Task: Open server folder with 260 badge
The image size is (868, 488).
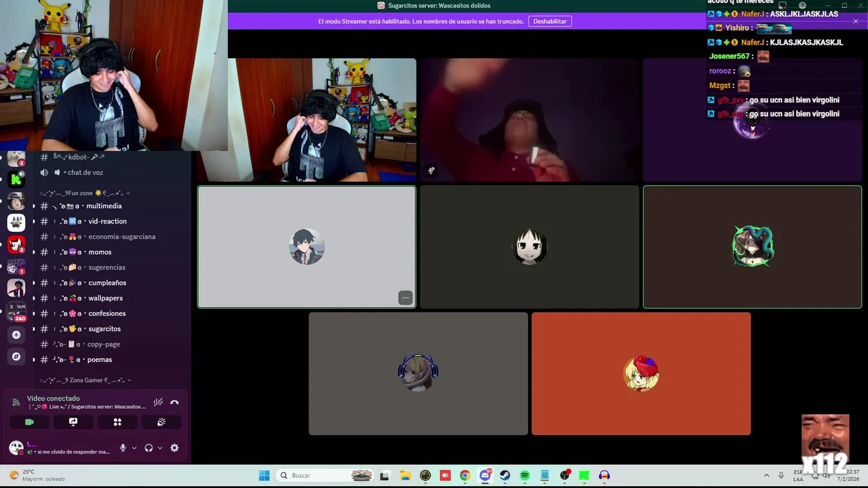Action: (x=16, y=312)
